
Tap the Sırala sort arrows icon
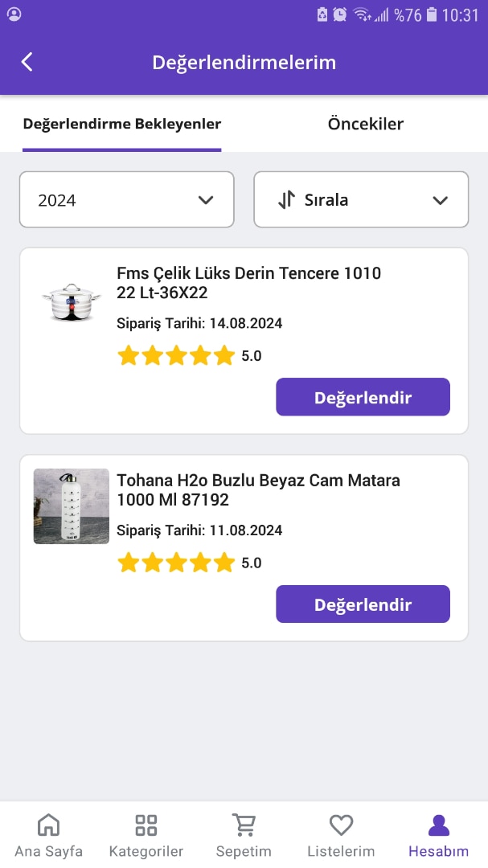click(x=287, y=199)
